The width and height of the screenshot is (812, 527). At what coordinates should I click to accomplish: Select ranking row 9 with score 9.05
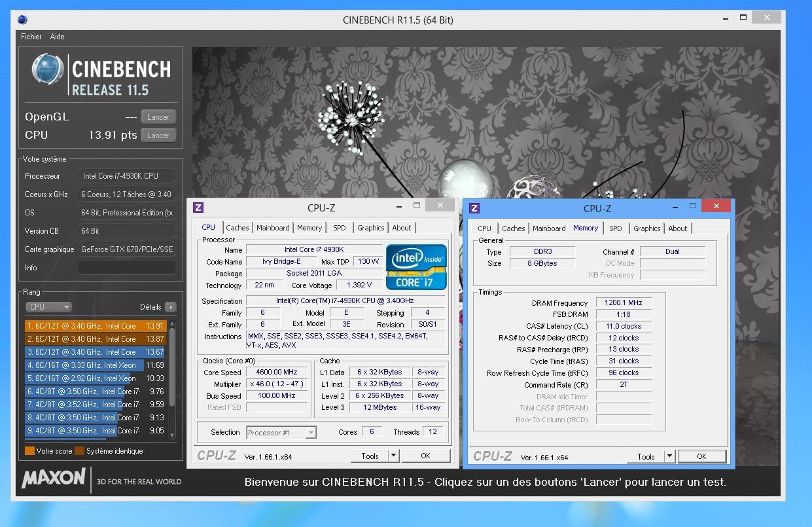point(96,431)
